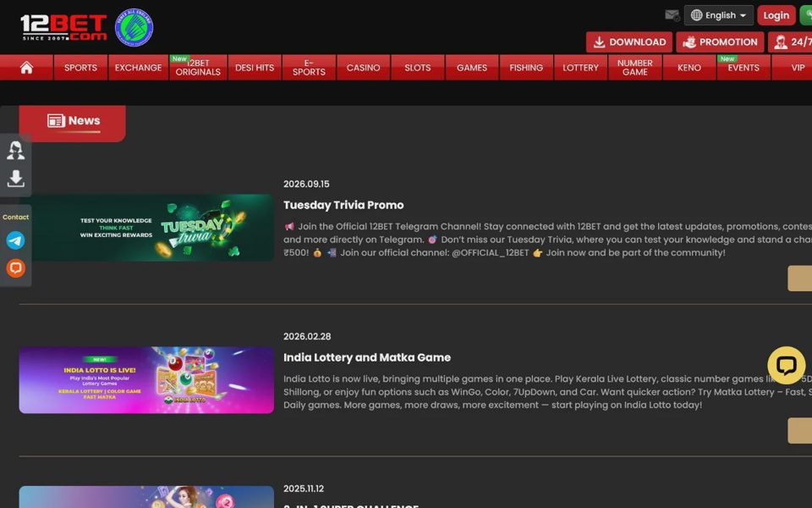Select the News tab header

(73, 123)
